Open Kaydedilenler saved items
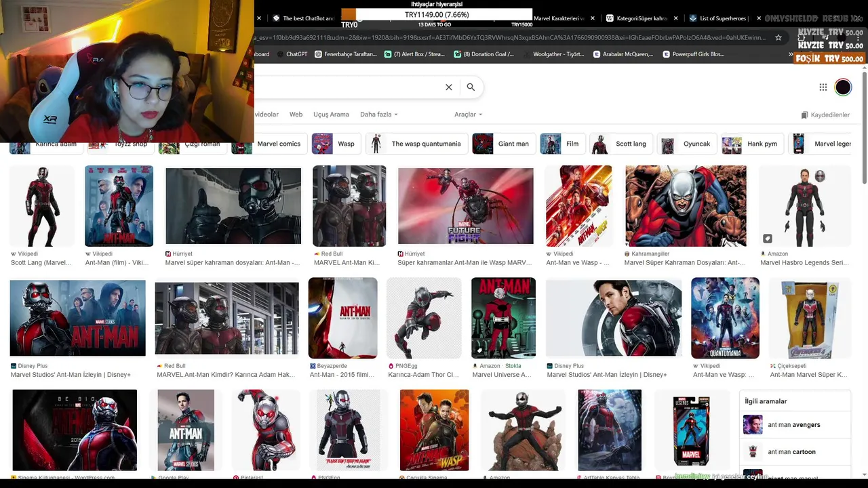Screen dimensions: 868x488 [825, 115]
